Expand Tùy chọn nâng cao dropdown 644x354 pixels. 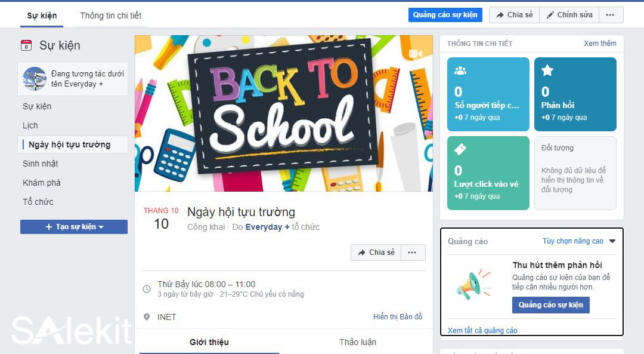point(578,241)
